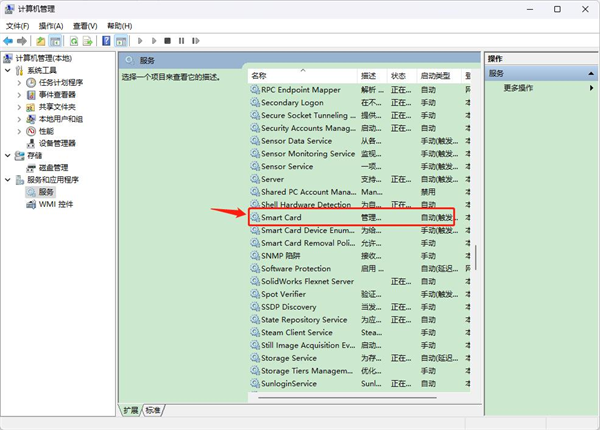Sort by the 描述 column header
Image resolution: width=600 pixels, height=430 pixels.
pos(372,76)
